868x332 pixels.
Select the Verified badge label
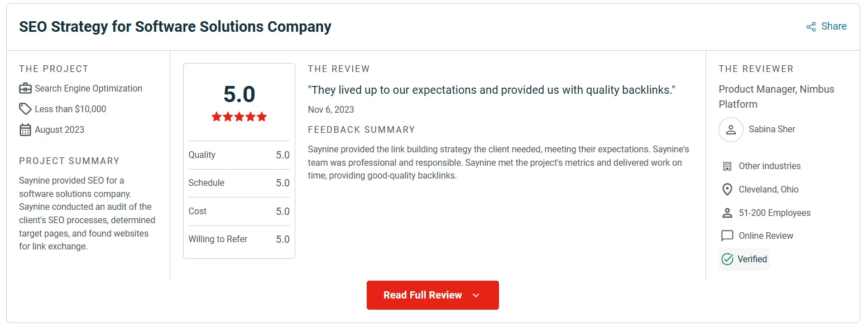click(752, 259)
